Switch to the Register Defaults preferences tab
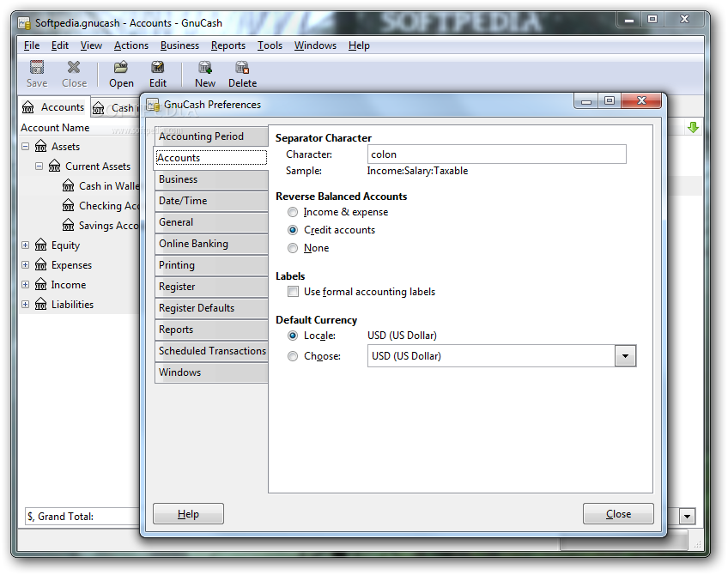This screenshot has width=728, height=575. coord(212,308)
